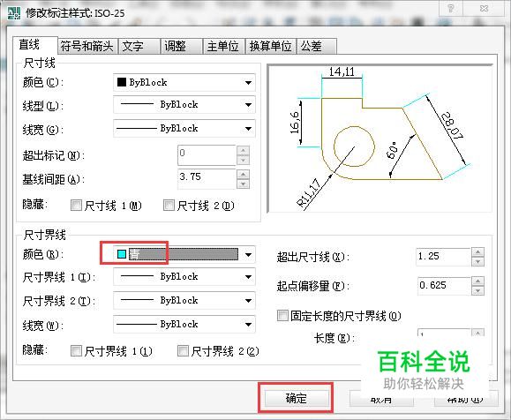This screenshot has height=420, width=511.
Task: Toggle hide 尺寸线 2(D) checkbox
Action: pyautogui.click(x=169, y=206)
